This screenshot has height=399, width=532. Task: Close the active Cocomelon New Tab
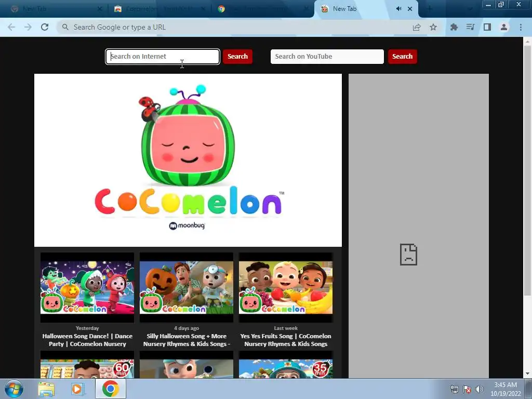click(410, 9)
